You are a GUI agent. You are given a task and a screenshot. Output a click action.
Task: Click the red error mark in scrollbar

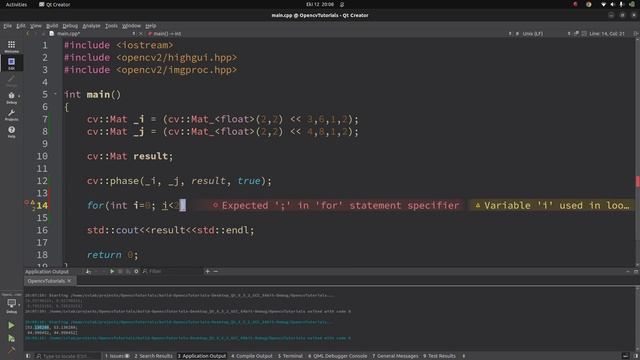[x=638, y=182]
